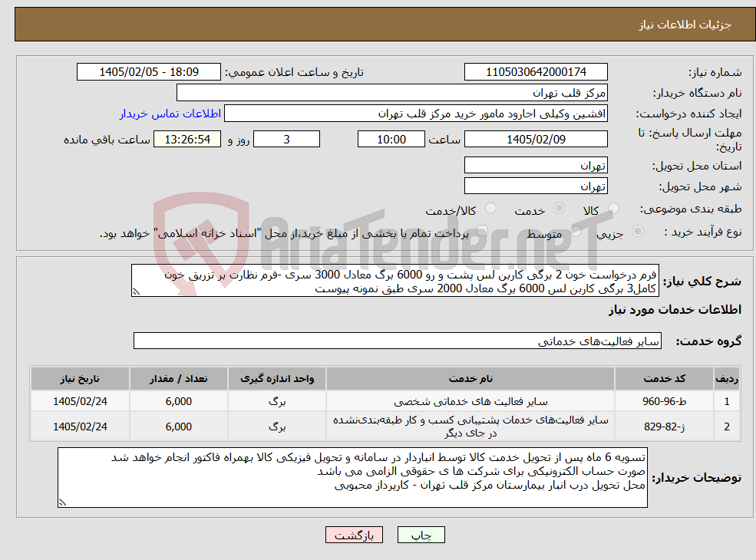Click the deadline date field 1405/02/09
The height and width of the screenshot is (560, 756).
536,140
